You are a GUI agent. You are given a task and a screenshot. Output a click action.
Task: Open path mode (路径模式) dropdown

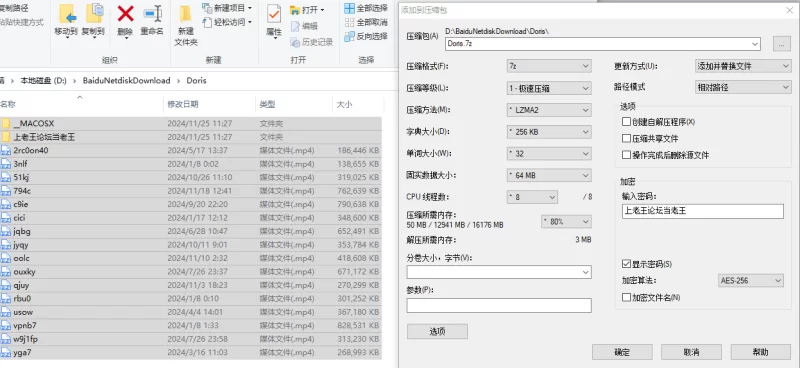pyautogui.click(x=743, y=87)
